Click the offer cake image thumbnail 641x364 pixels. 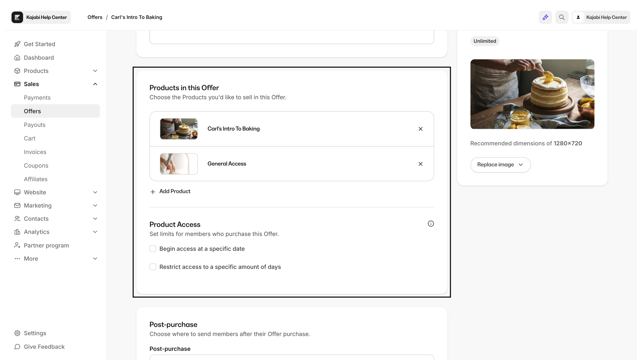click(532, 94)
